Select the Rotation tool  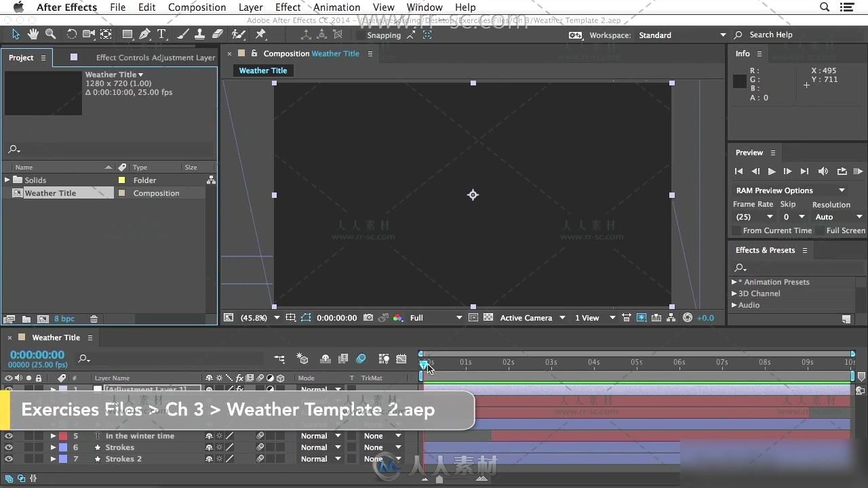71,34
